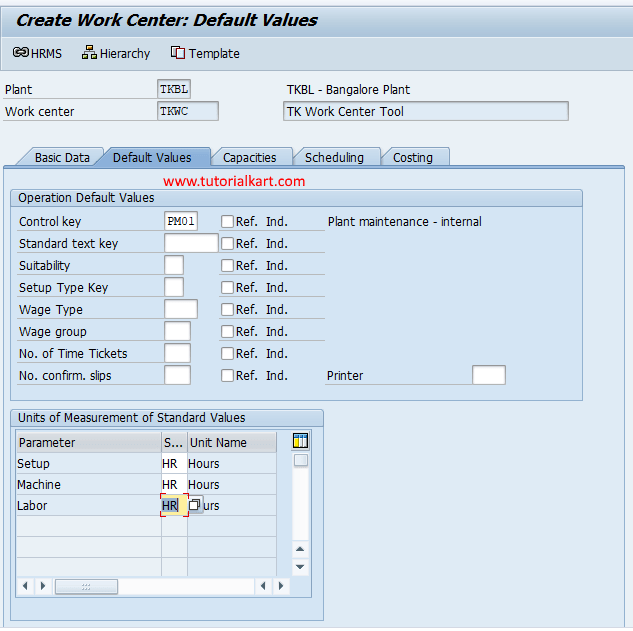This screenshot has width=633, height=631.
Task: Click the Control key field PM01
Action: click(x=181, y=221)
